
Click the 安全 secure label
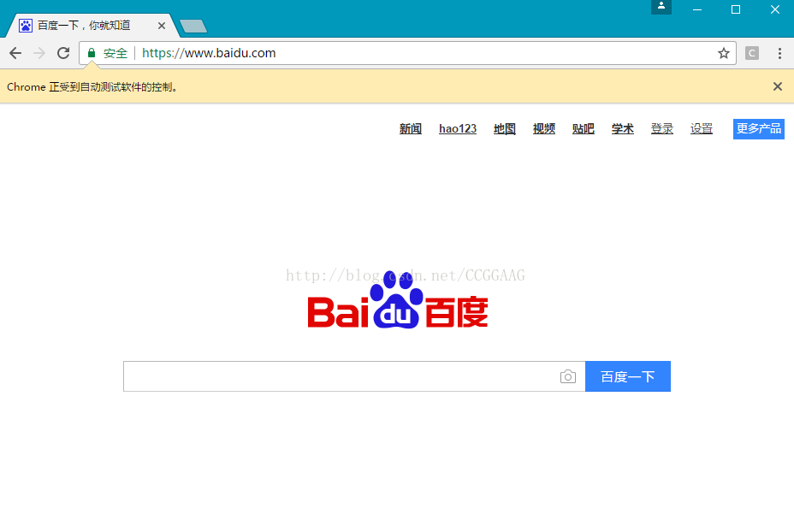pos(116,53)
